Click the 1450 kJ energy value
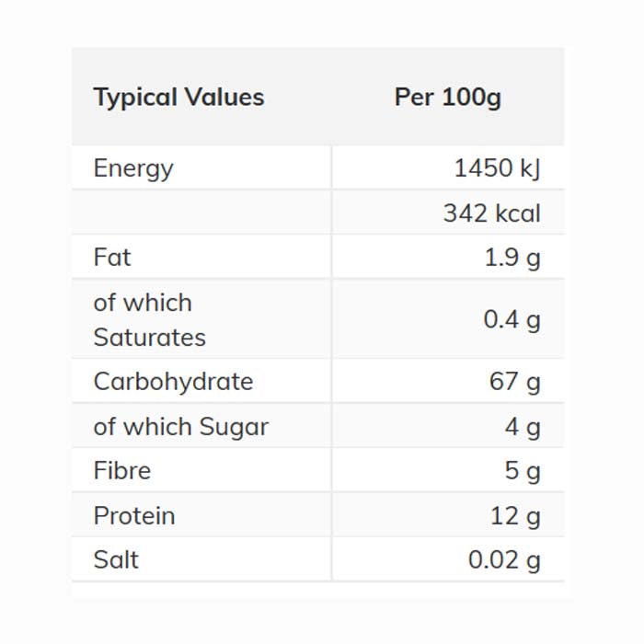644x644 pixels. click(497, 168)
